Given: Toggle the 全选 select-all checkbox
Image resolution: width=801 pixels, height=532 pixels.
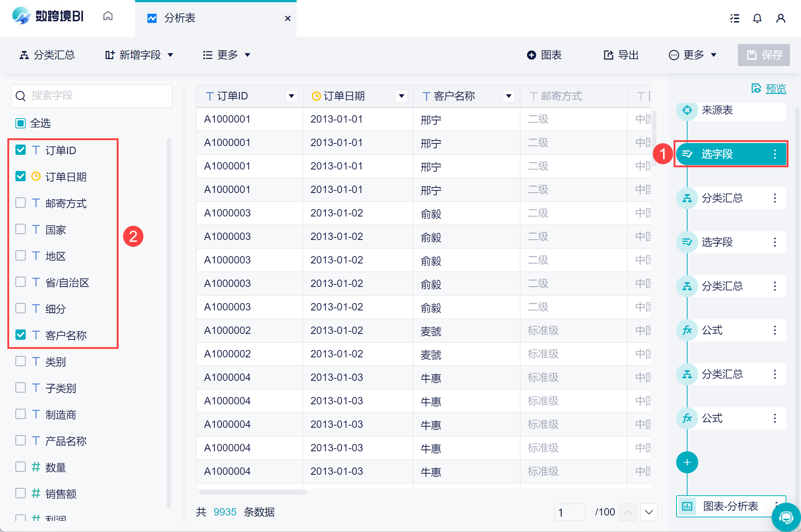Looking at the screenshot, I should click(x=21, y=123).
